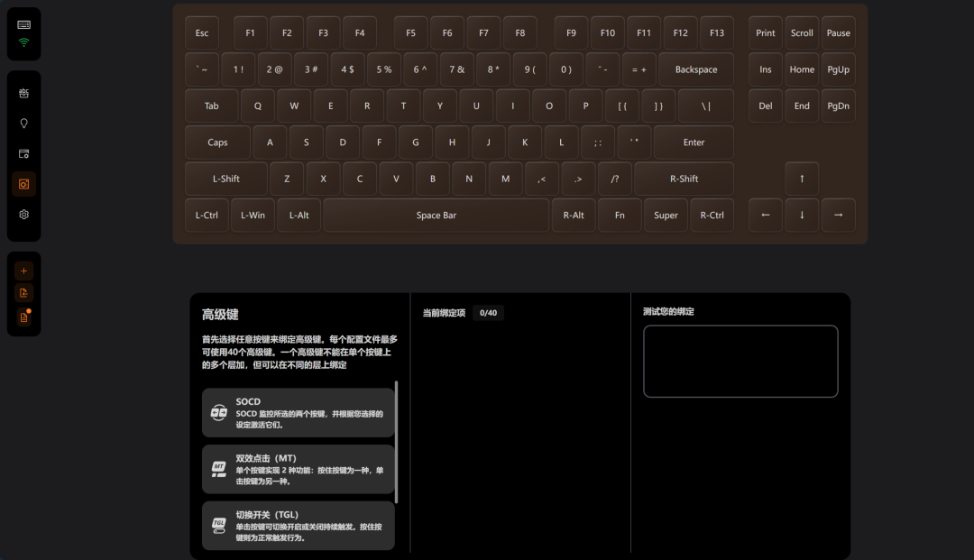974x560 pixels.
Task: Select the left arrow key
Action: pos(766,216)
